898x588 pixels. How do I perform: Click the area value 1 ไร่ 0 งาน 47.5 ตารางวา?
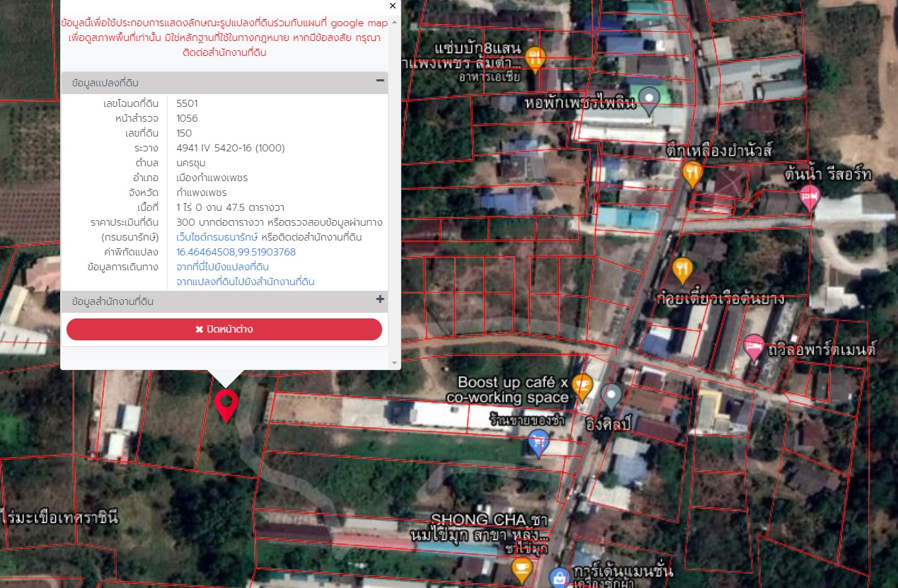(x=230, y=207)
